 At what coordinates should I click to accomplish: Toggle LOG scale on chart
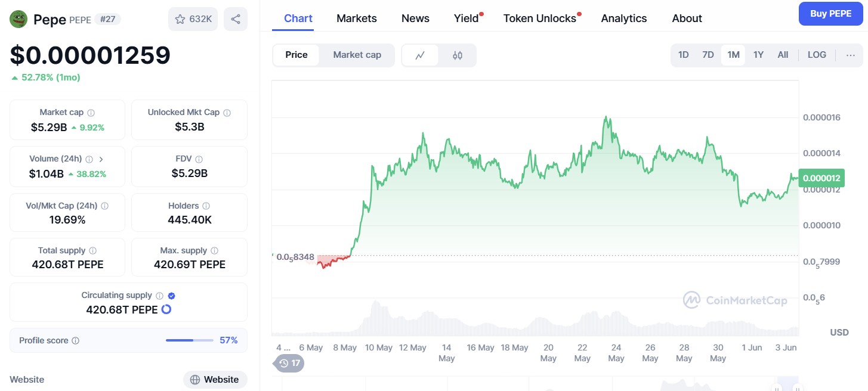817,55
